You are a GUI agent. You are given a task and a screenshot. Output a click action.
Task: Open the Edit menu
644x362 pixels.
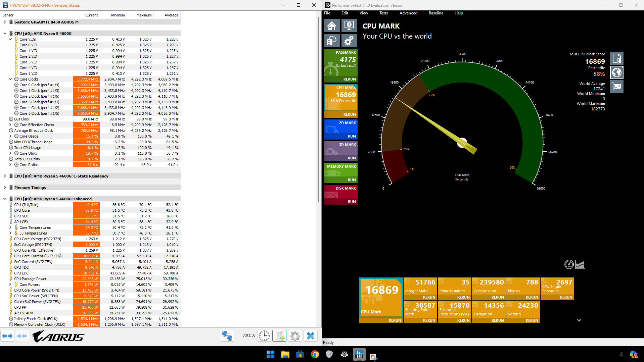345,13
